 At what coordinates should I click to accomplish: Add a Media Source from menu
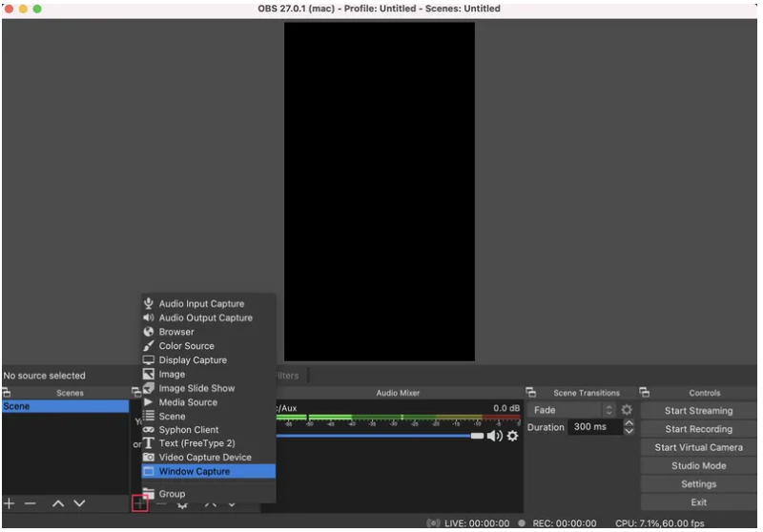point(208,402)
